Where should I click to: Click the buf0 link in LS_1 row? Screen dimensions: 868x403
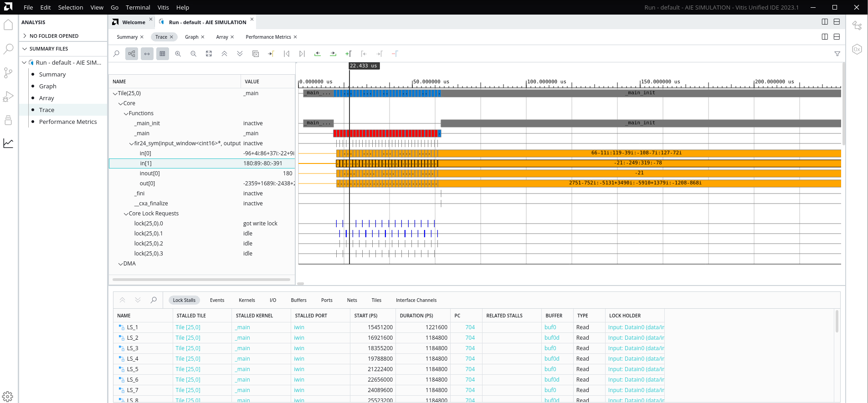[x=550, y=327]
